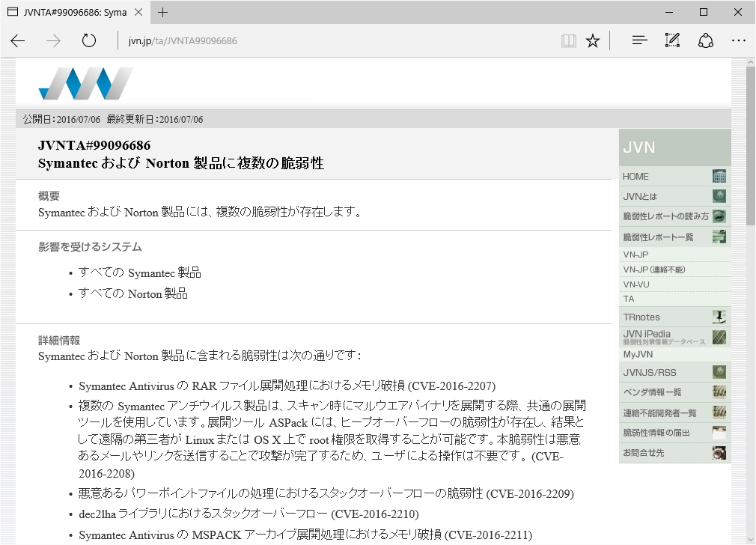Share the current page
Viewport: 756px width, 545px height.
(x=706, y=40)
